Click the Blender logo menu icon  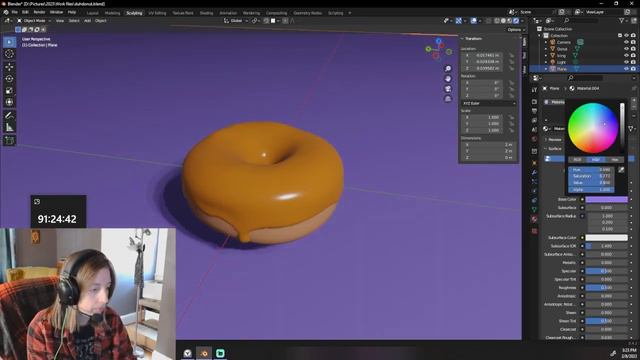tap(6, 13)
